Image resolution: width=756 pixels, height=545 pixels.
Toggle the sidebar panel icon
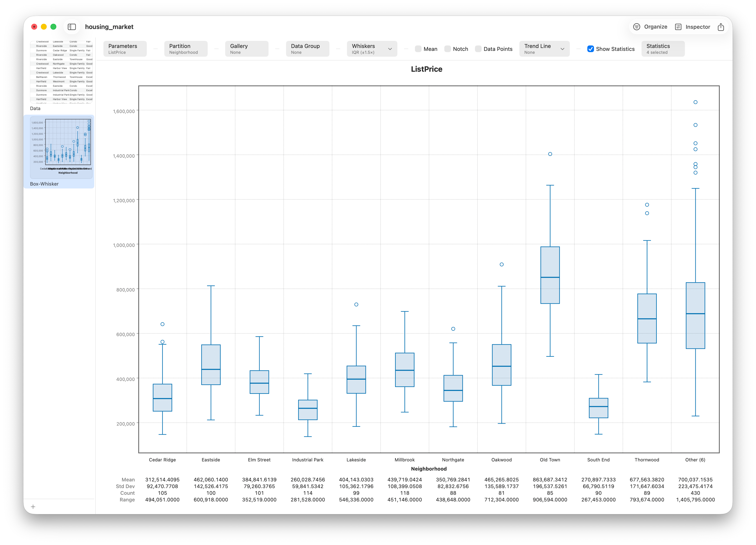72,27
